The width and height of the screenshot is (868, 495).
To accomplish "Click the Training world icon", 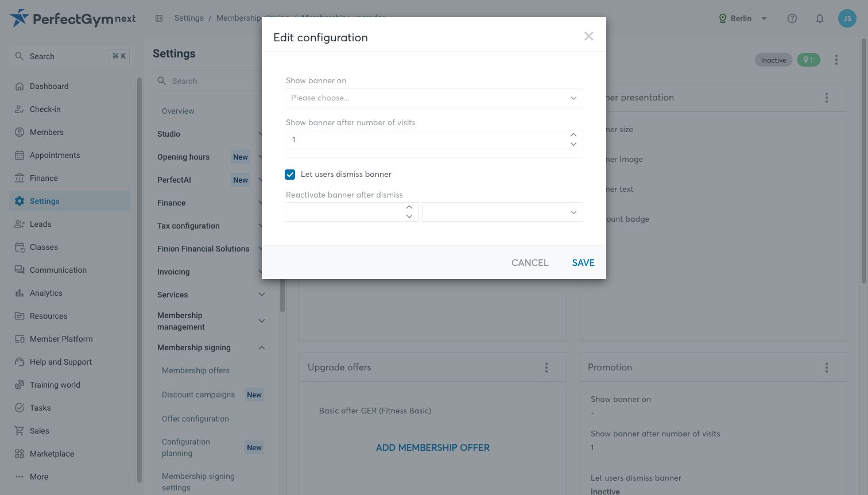I will pos(20,385).
